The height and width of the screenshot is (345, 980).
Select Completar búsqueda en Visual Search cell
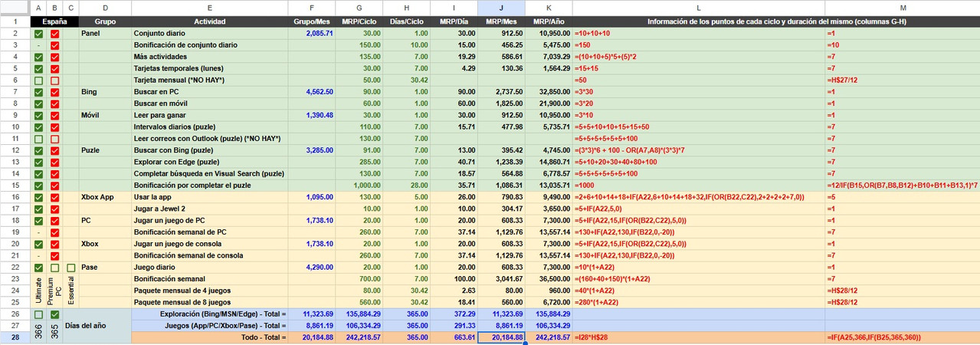209,174
